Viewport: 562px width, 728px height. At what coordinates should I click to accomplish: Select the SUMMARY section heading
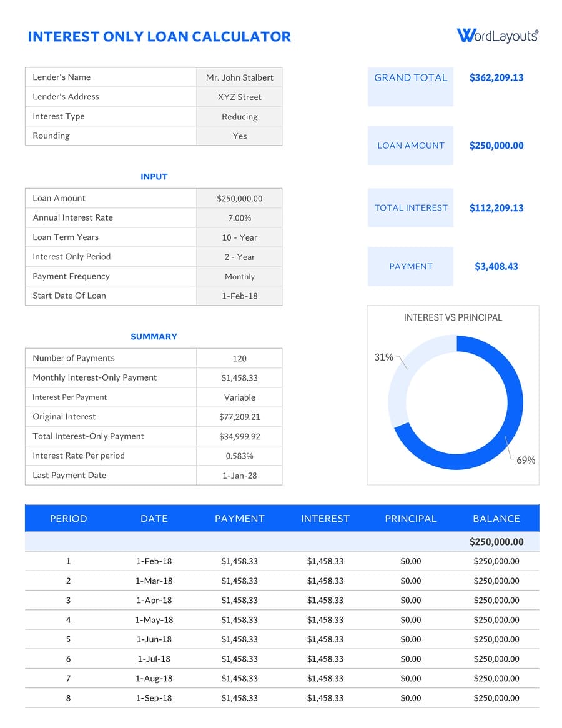(154, 336)
